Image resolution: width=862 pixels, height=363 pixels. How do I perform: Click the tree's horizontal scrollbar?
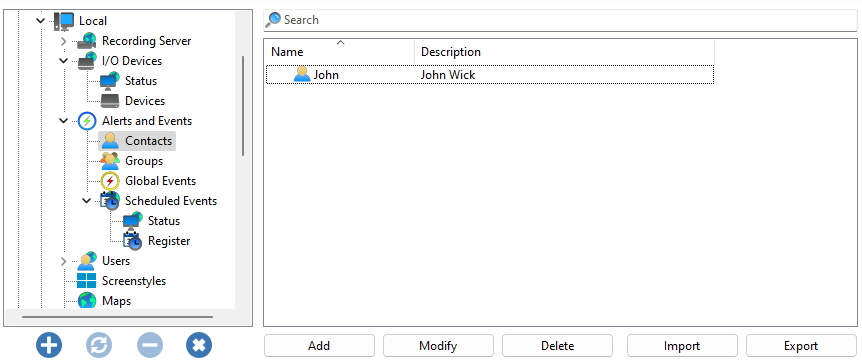tap(117, 317)
